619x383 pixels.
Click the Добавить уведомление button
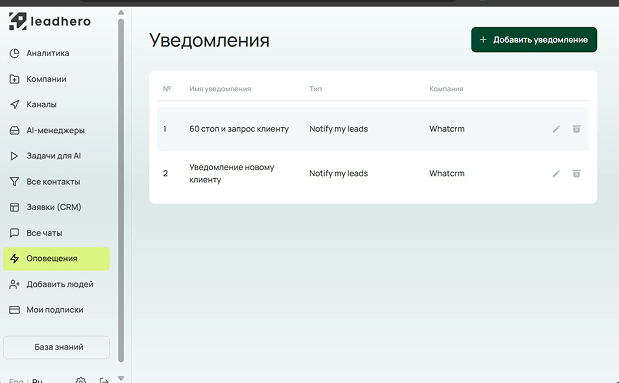click(534, 39)
